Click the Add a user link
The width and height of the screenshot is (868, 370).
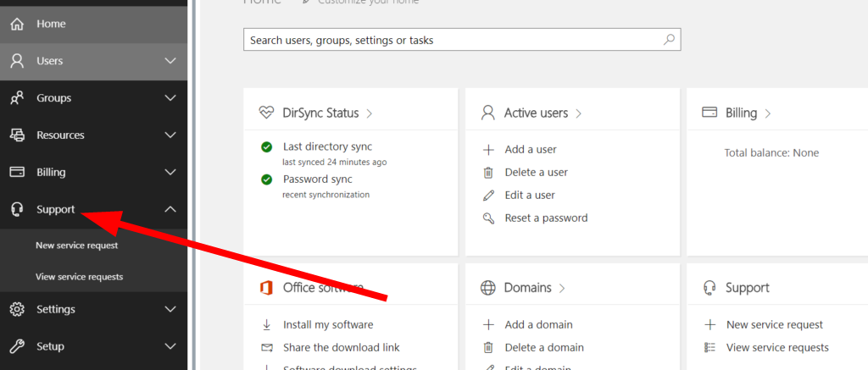(x=531, y=149)
